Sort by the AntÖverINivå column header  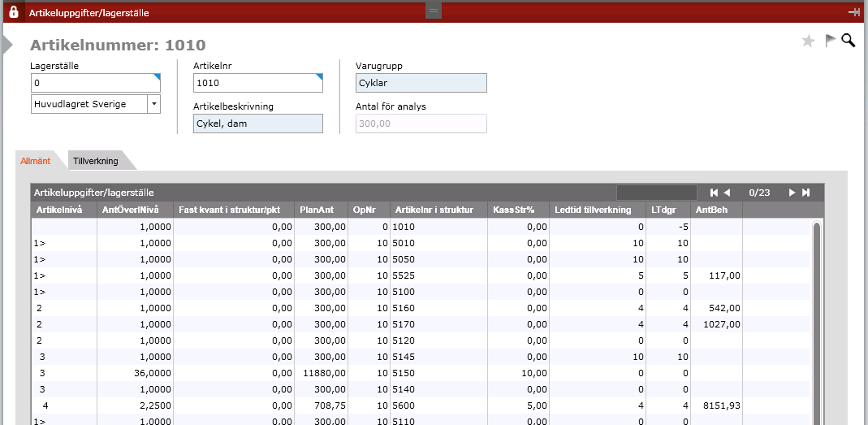pyautogui.click(x=135, y=210)
